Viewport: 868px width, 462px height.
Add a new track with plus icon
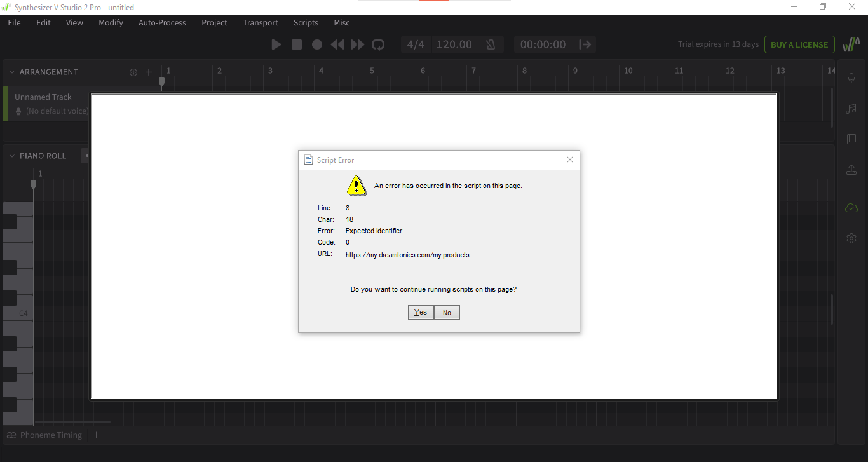[x=149, y=72]
